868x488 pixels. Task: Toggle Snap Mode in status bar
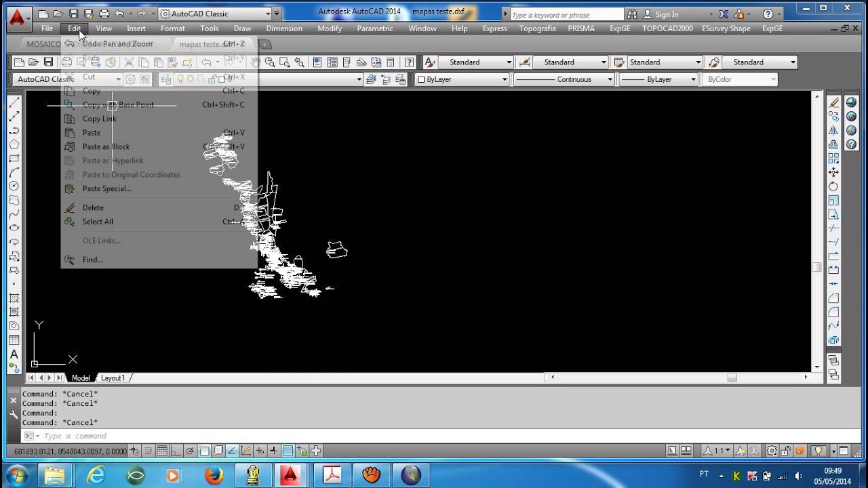149,451
